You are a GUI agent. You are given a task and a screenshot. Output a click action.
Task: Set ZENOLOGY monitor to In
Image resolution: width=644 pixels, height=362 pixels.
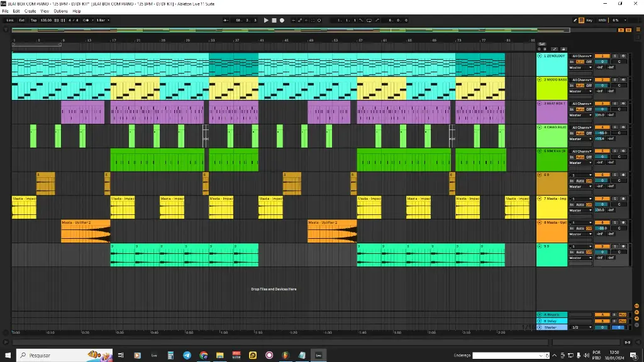(572, 62)
